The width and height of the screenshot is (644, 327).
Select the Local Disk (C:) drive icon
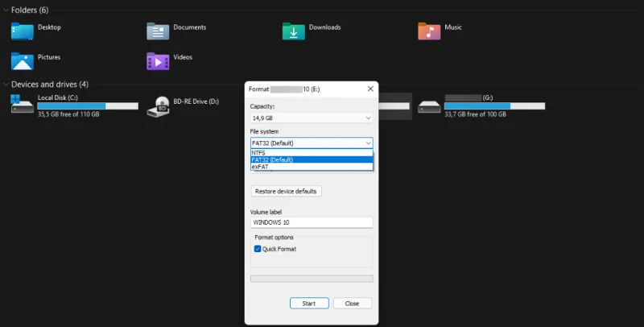tap(23, 105)
